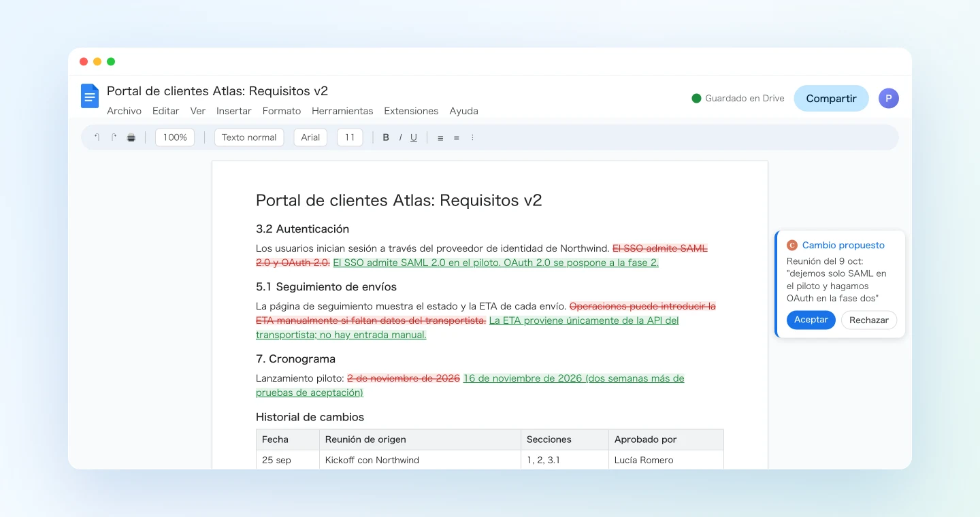Click the orange avatar on the Cambio propuesto card
Screen dimensions: 980x517
pyautogui.click(x=791, y=246)
